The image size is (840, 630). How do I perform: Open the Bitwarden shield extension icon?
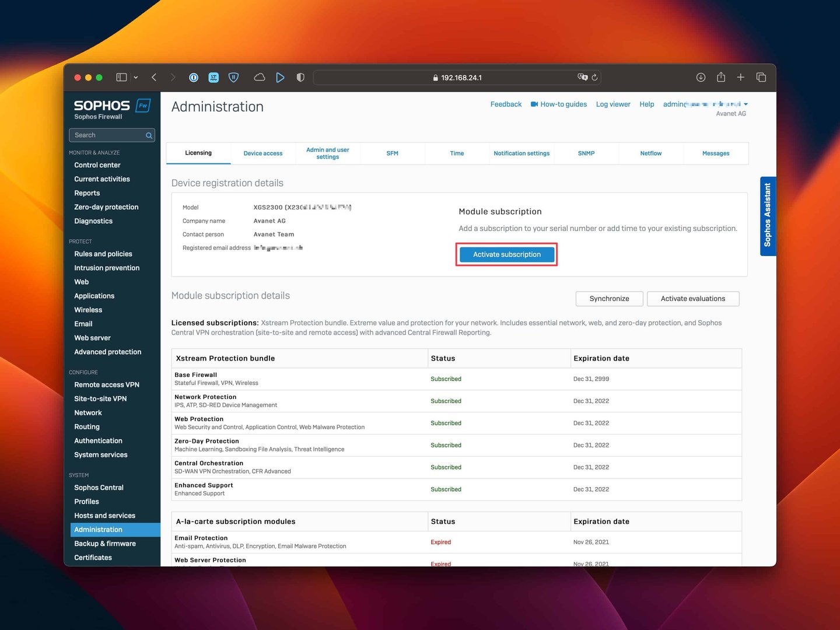coord(233,77)
